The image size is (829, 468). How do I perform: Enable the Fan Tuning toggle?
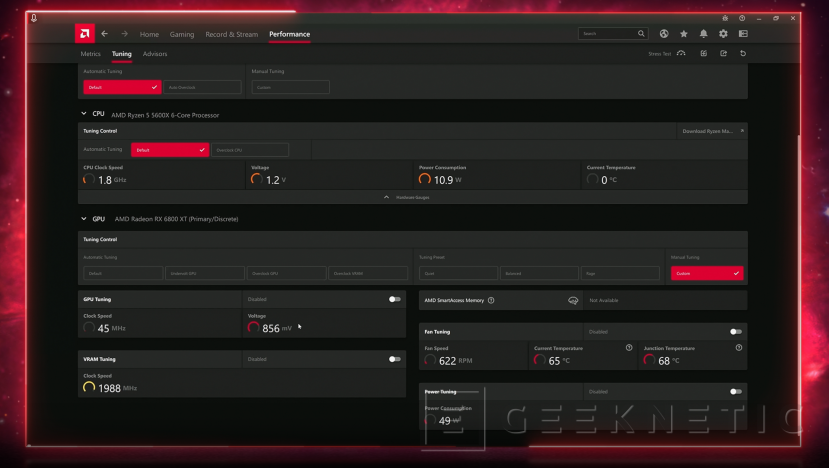click(735, 332)
